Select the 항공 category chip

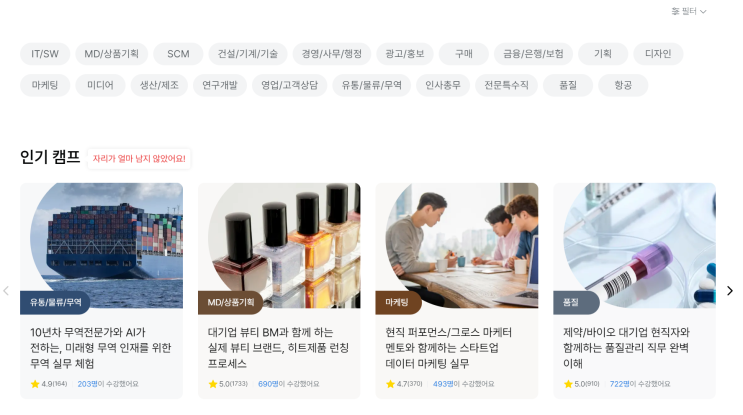point(623,85)
